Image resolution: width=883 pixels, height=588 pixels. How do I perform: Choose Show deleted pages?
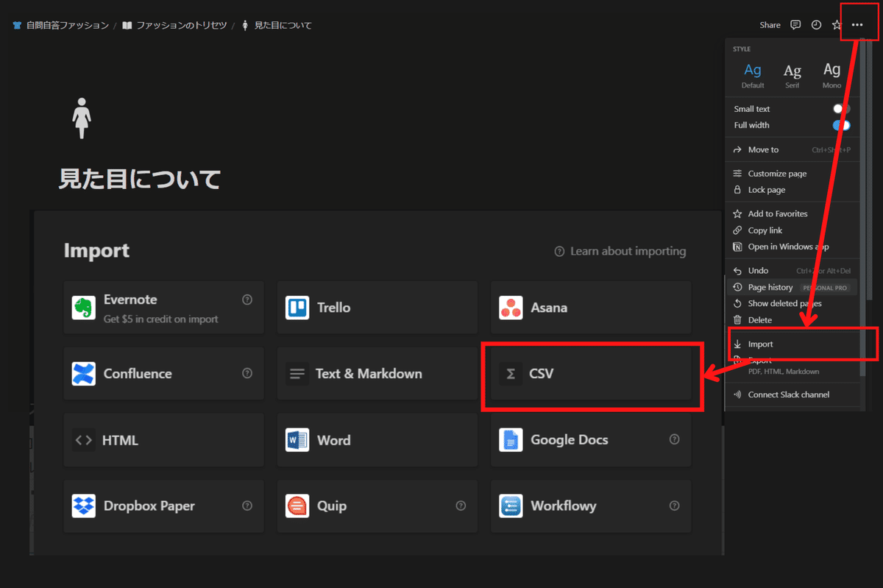point(792,303)
